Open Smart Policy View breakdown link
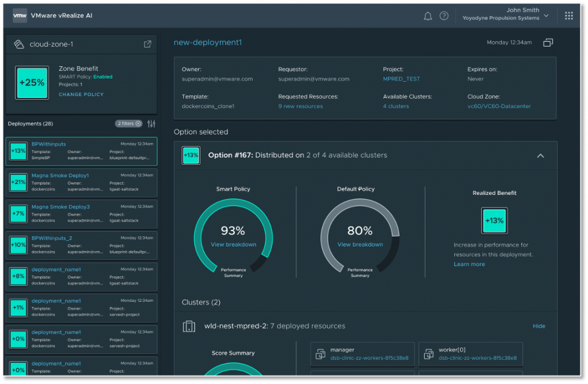588x384 pixels. (x=233, y=244)
